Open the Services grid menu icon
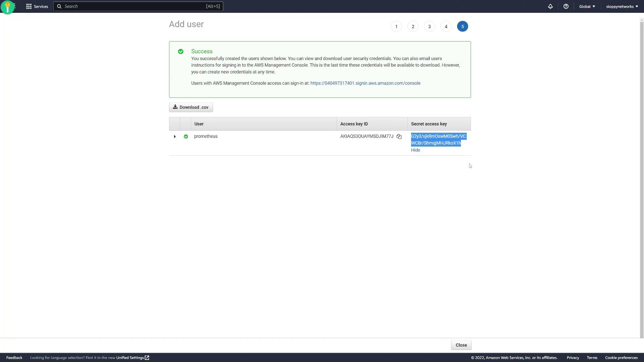 [x=29, y=6]
